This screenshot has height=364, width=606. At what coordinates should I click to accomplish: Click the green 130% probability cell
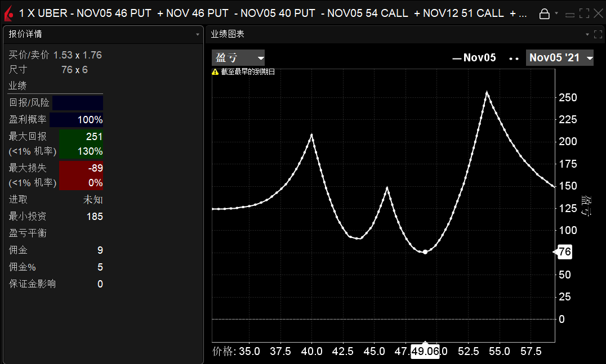(81, 151)
